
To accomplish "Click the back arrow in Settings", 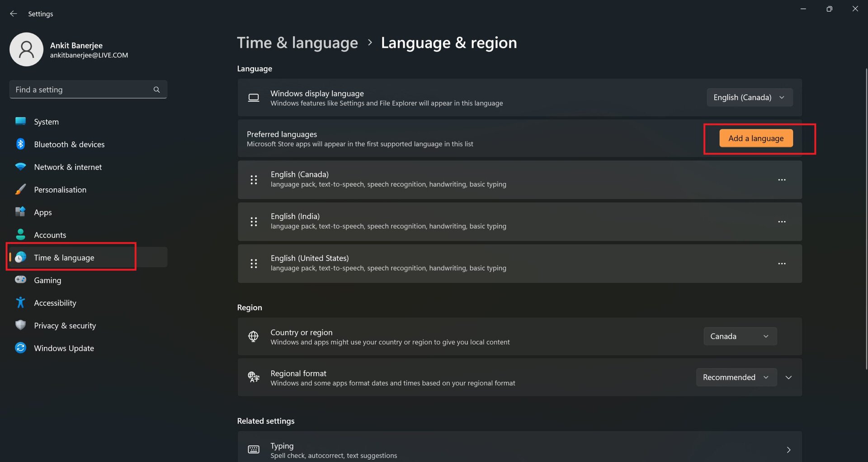I will pyautogui.click(x=14, y=14).
